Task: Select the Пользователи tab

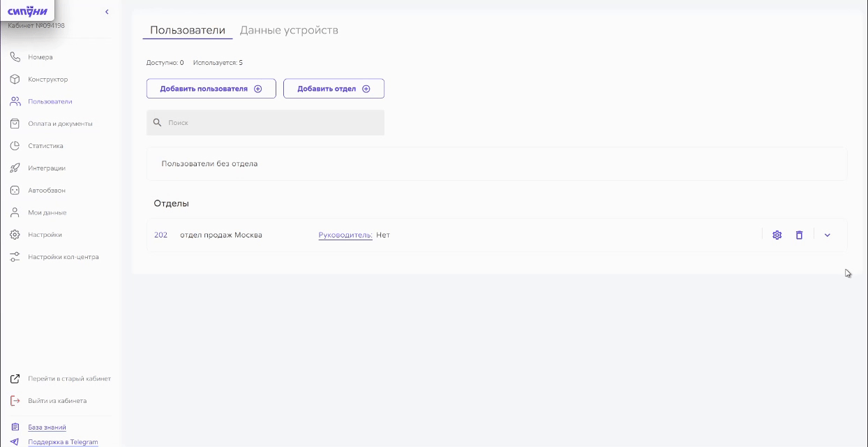Action: point(187,30)
